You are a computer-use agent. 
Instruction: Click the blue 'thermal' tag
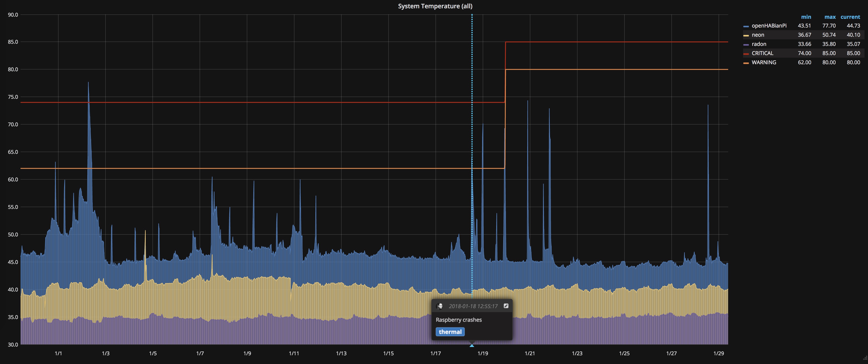(x=450, y=332)
